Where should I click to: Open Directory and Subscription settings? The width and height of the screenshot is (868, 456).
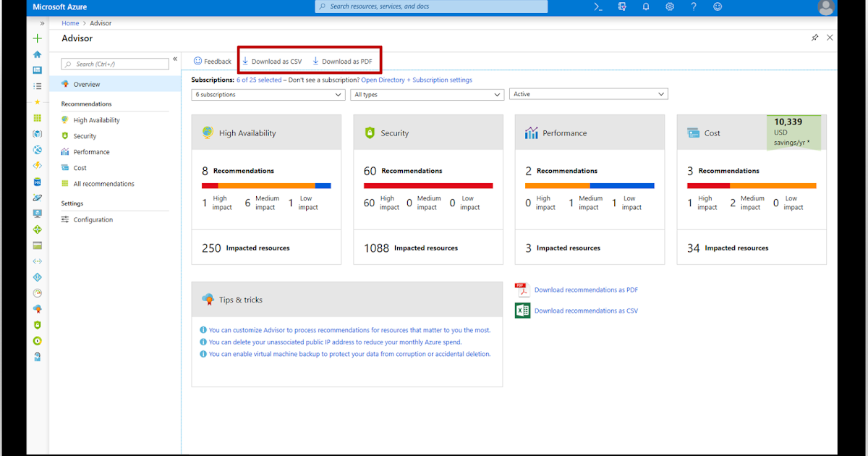pos(416,80)
